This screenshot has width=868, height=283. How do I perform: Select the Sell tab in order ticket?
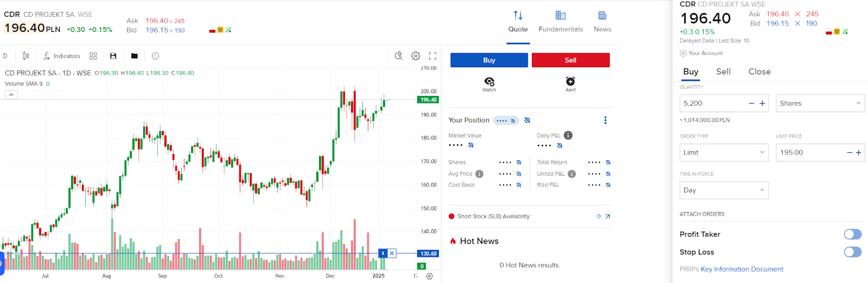click(x=723, y=72)
